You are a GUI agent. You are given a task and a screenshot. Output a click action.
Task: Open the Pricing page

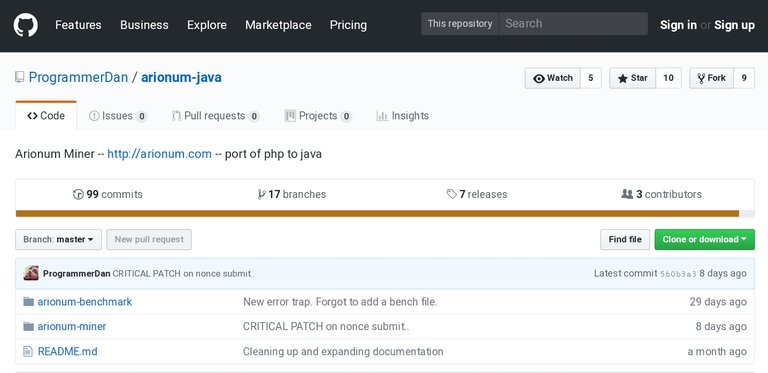click(x=348, y=25)
